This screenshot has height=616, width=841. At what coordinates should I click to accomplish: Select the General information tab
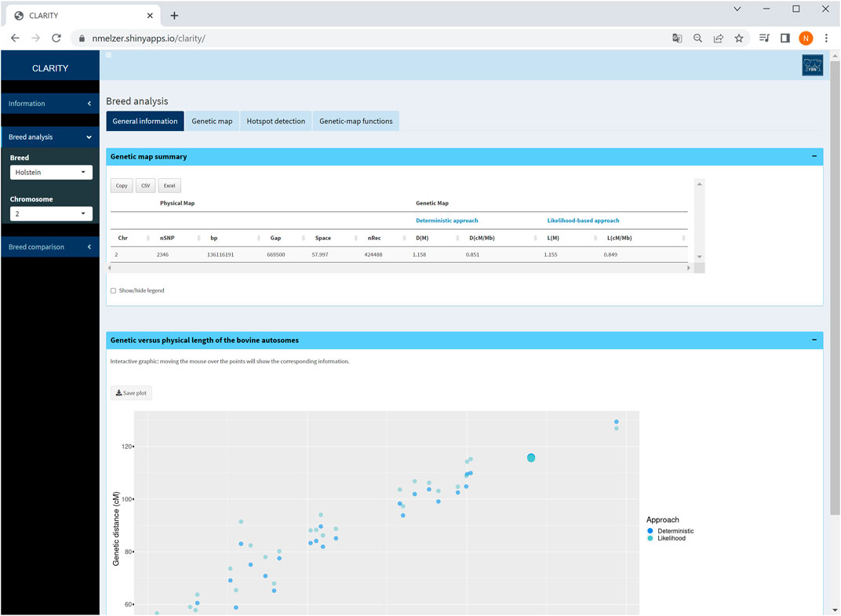tap(145, 122)
